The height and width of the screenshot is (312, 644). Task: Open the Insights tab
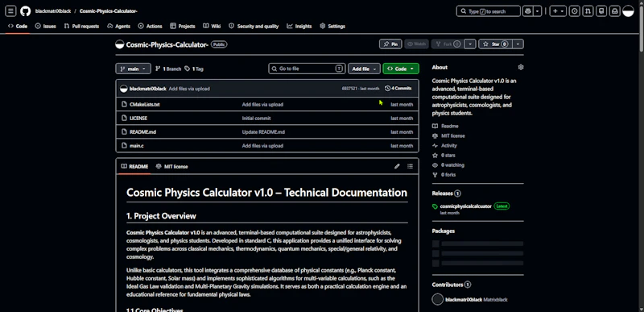click(x=299, y=26)
